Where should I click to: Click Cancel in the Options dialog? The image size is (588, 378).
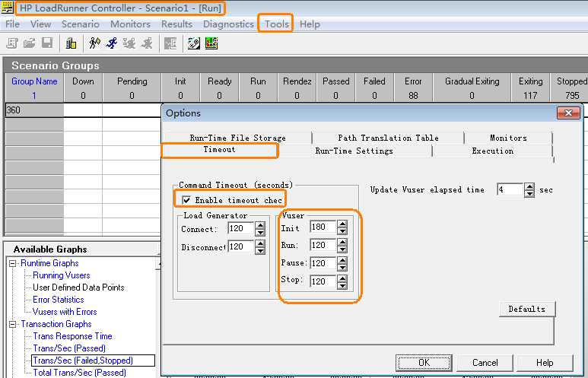(x=485, y=363)
